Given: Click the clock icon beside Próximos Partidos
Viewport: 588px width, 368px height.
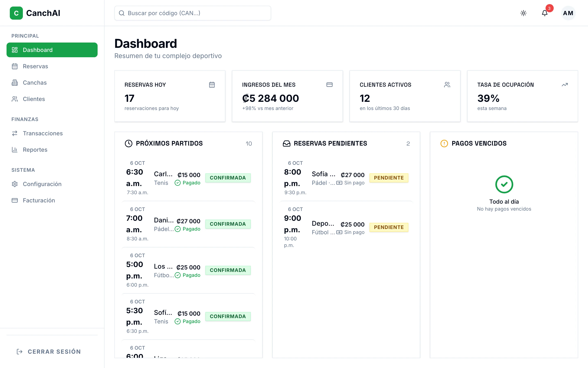Looking at the screenshot, I should (129, 144).
